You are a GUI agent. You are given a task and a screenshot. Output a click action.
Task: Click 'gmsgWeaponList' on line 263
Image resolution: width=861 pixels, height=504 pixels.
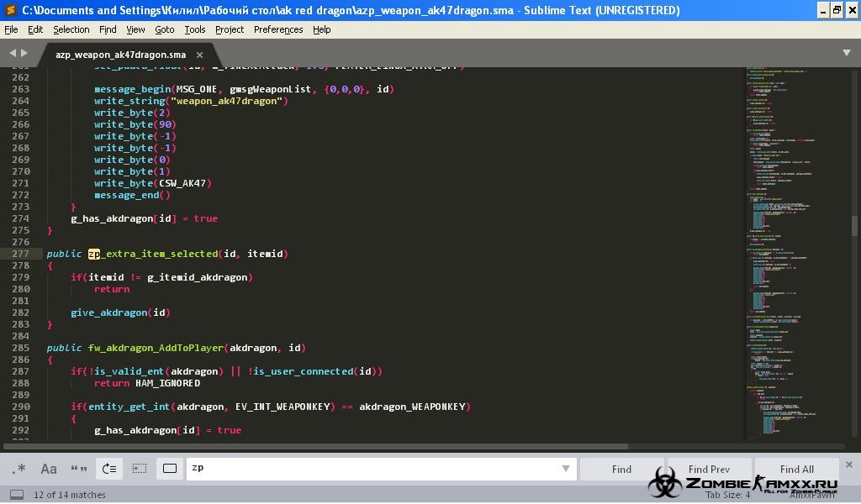(x=270, y=89)
